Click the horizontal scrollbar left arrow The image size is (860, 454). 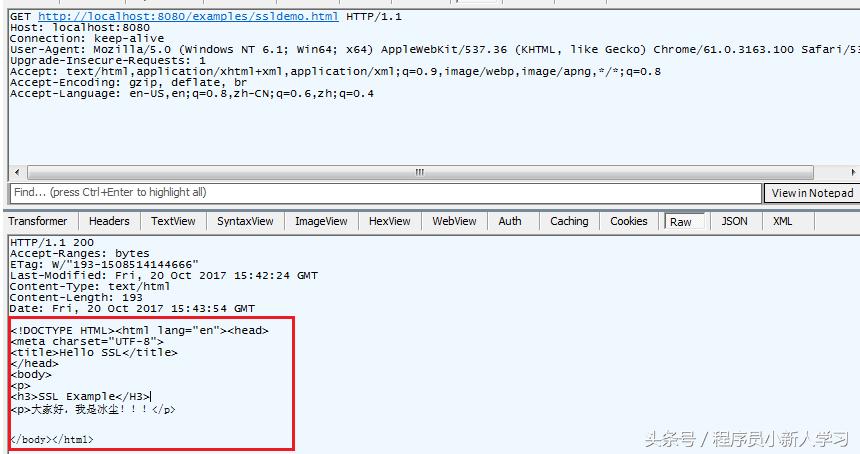coord(17,172)
